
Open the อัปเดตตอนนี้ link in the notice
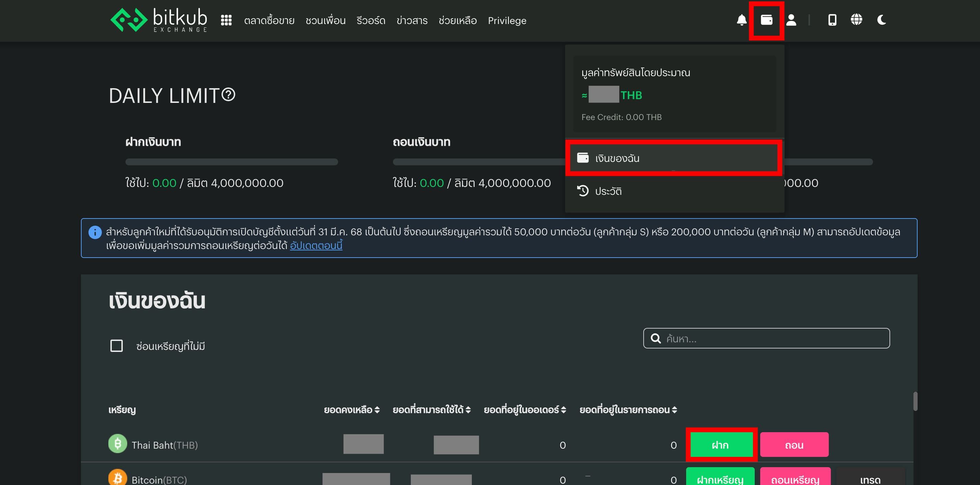[x=316, y=246]
